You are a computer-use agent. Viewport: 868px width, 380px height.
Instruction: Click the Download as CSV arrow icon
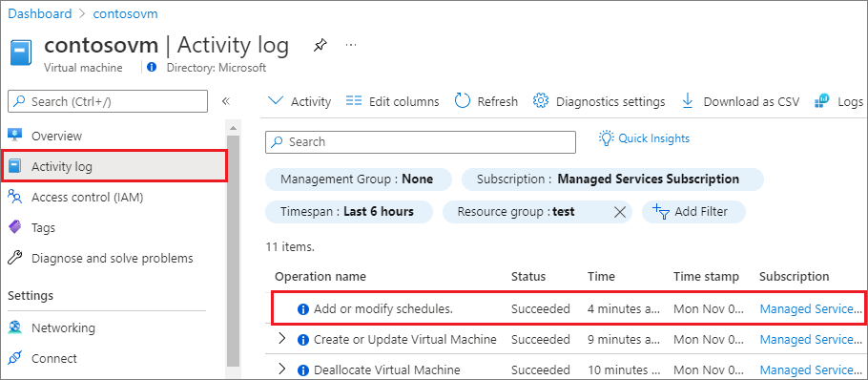click(x=688, y=101)
